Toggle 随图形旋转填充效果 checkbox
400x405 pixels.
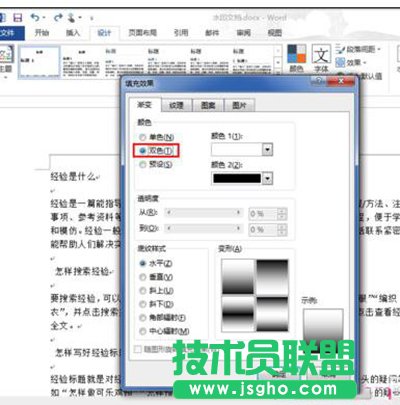point(138,349)
